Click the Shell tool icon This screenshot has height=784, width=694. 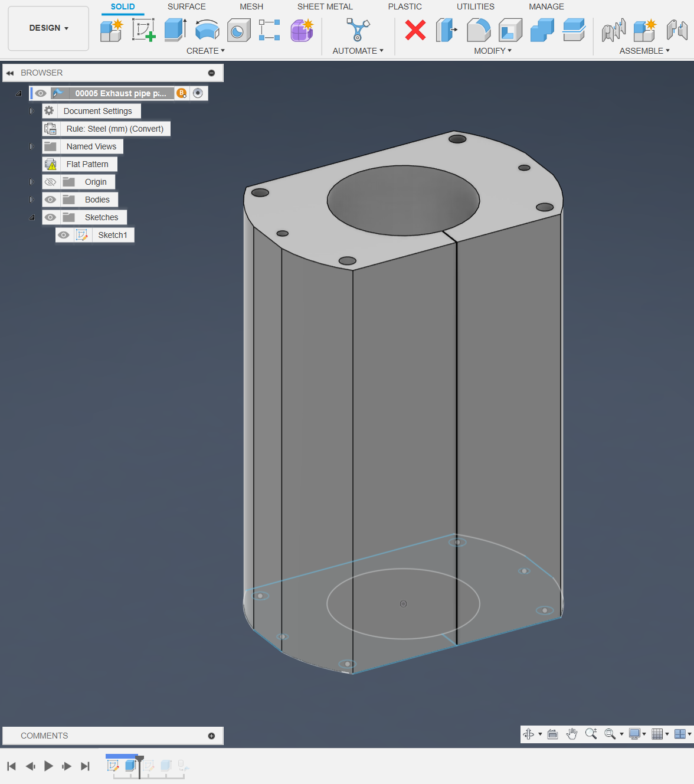[x=510, y=30]
